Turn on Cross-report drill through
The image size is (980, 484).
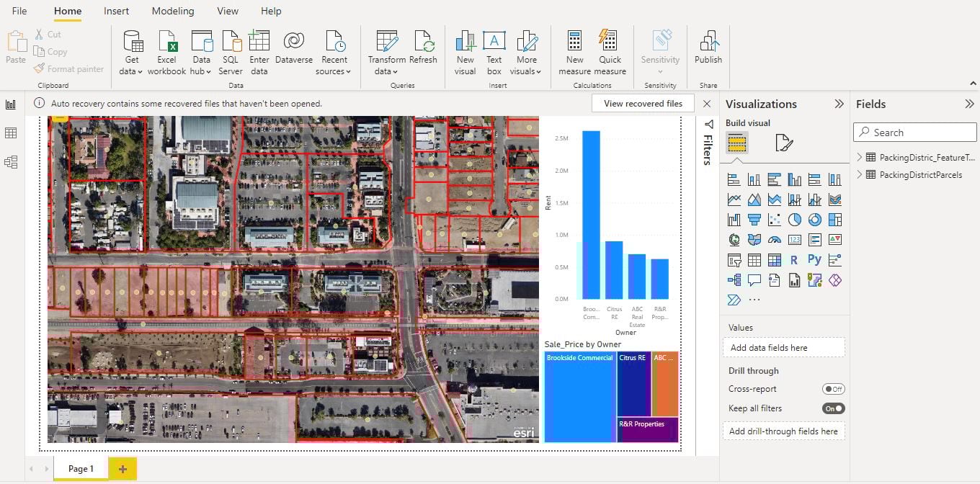point(833,389)
